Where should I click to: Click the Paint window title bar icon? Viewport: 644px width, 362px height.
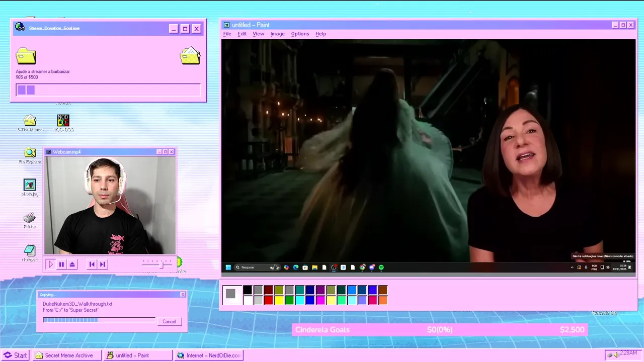pos(226,25)
